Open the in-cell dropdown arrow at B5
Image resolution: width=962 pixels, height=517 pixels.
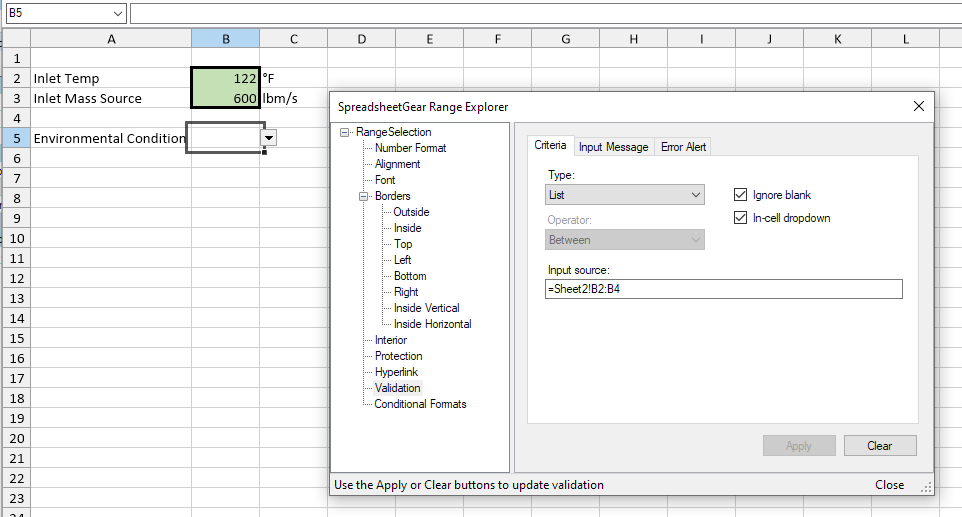[270, 139]
